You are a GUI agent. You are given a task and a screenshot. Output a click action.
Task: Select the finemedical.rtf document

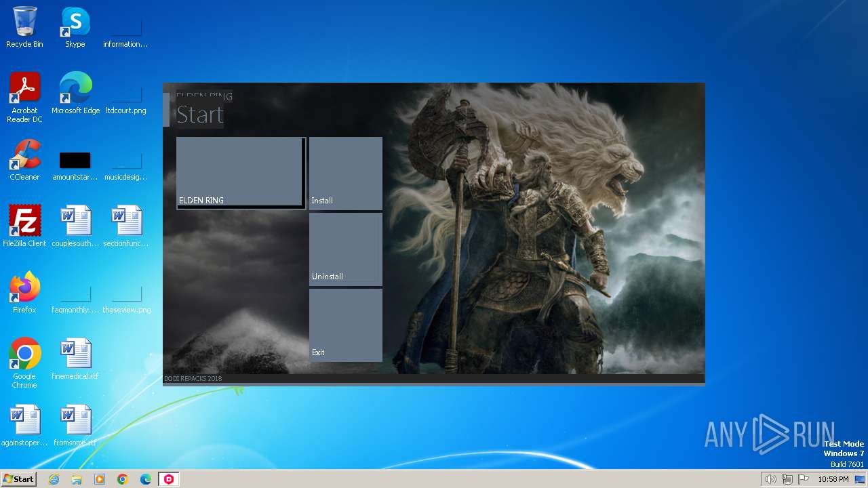pyautogui.click(x=75, y=359)
